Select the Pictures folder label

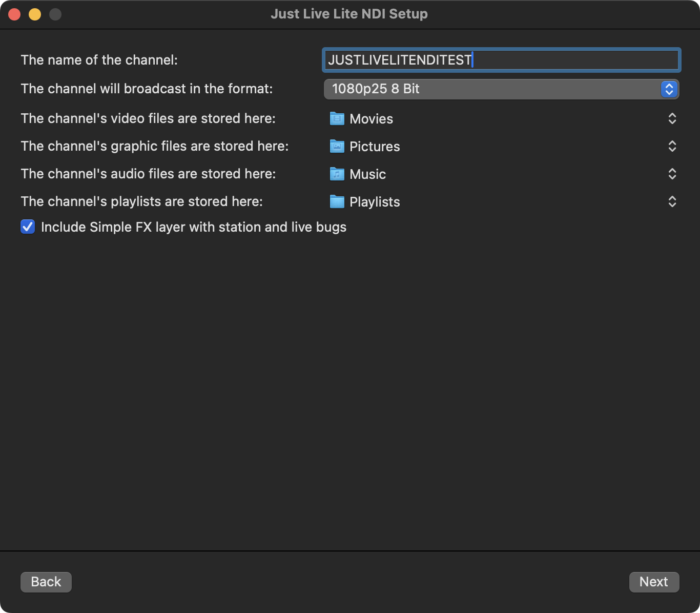coord(375,147)
